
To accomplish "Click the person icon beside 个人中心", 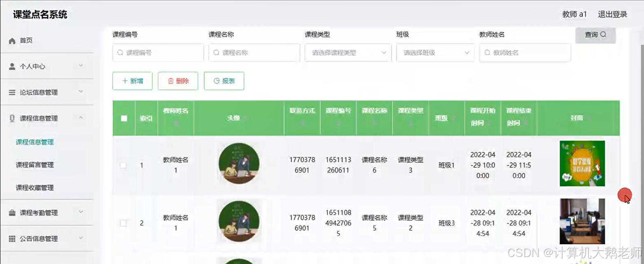I will (12, 66).
